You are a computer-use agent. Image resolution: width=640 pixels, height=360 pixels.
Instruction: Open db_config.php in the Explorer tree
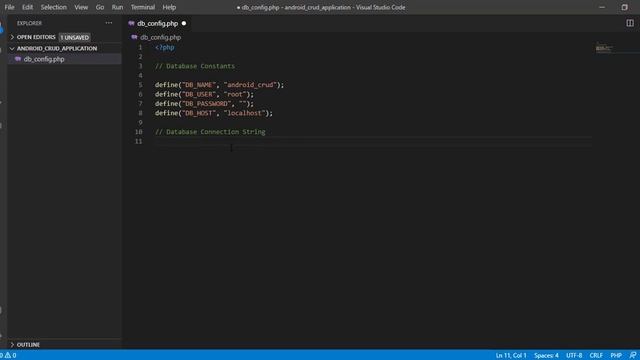click(65, 59)
